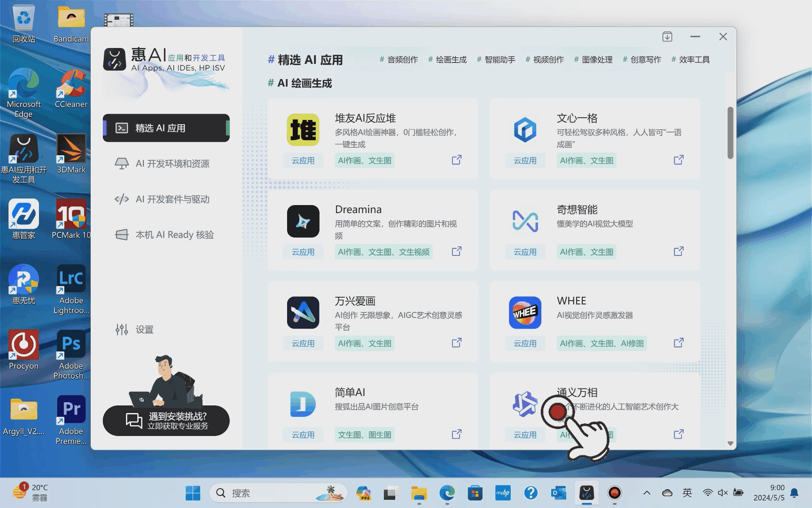Viewport: 812px width, 508px height.
Task: Open 惠AI app from the taskbar
Action: (586, 493)
